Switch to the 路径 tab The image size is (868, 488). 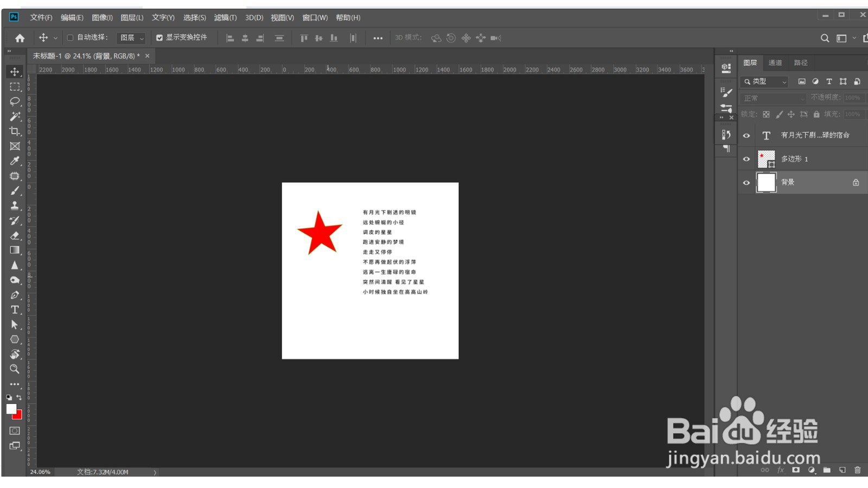pyautogui.click(x=801, y=63)
